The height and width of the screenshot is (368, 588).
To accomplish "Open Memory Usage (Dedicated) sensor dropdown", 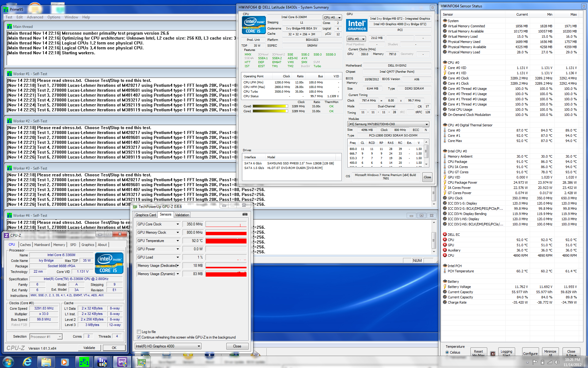I will 178,266.
